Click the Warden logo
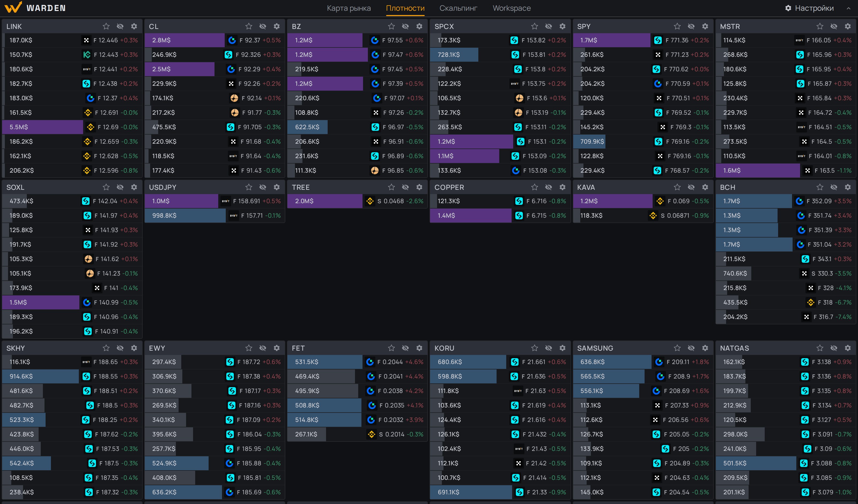This screenshot has width=858, height=504. pyautogui.click(x=35, y=8)
